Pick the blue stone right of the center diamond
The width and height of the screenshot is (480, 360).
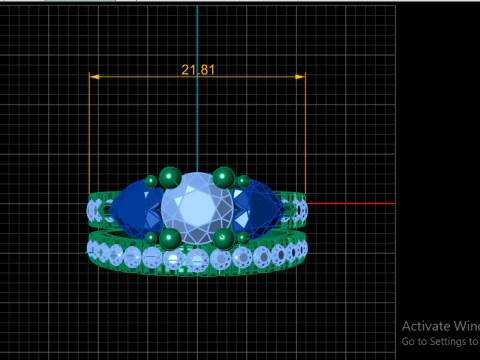point(259,209)
